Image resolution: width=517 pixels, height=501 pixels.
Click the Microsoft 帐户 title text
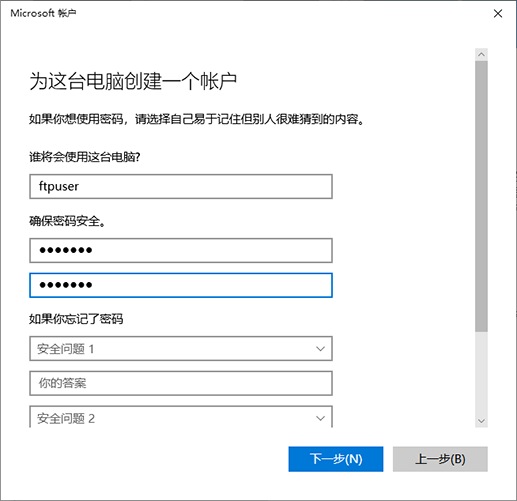point(43,13)
